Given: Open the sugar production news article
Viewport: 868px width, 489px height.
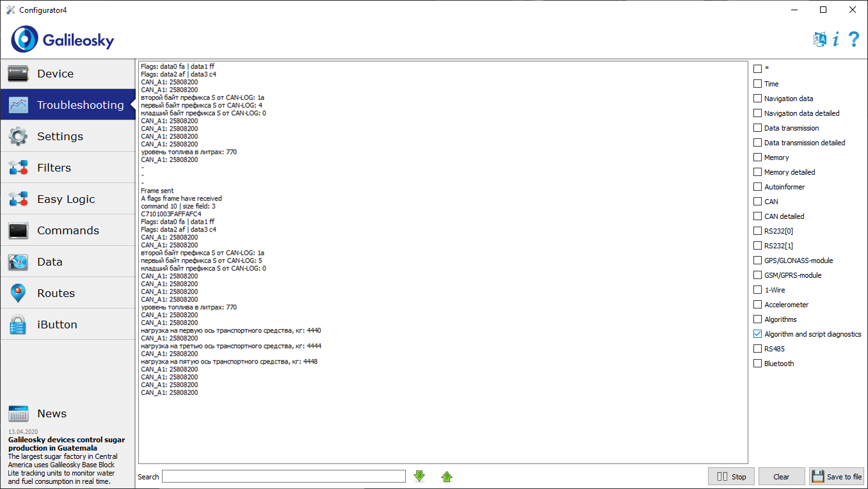Looking at the screenshot, I should click(x=67, y=444).
